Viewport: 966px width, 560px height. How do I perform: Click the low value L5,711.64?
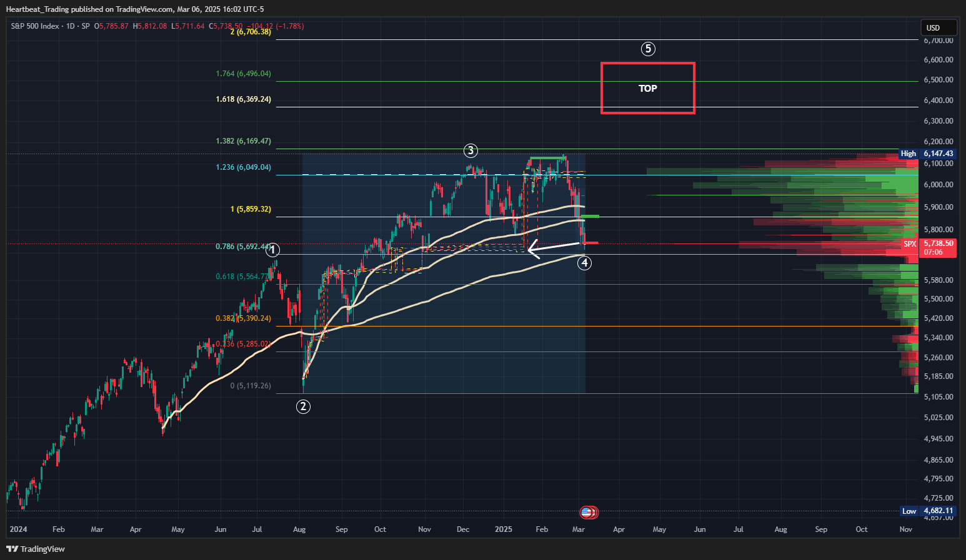pyautogui.click(x=188, y=26)
